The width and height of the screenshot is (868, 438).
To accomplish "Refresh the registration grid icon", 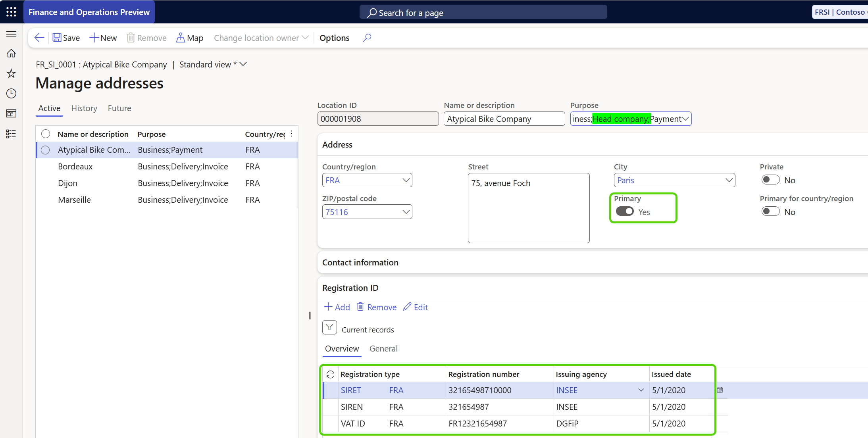I will coord(330,374).
